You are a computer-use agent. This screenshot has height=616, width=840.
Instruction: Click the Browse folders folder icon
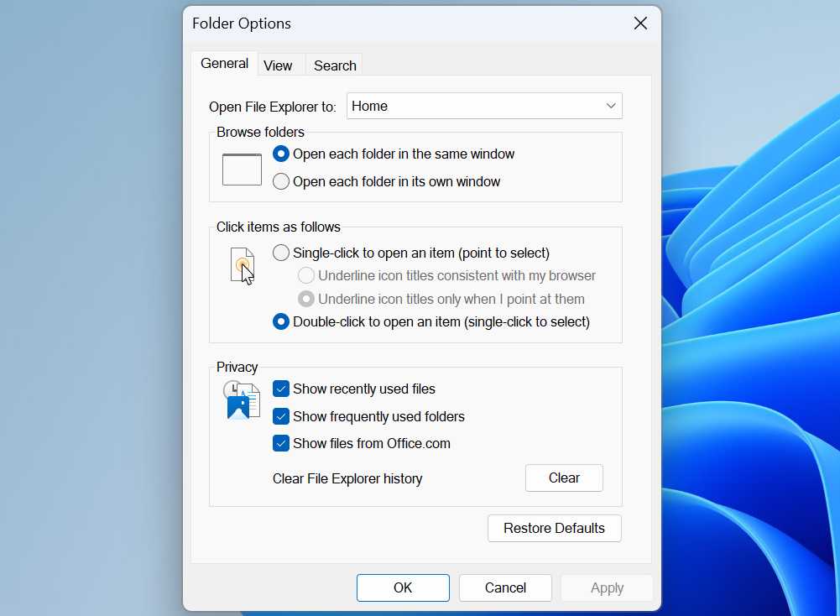tap(241, 168)
